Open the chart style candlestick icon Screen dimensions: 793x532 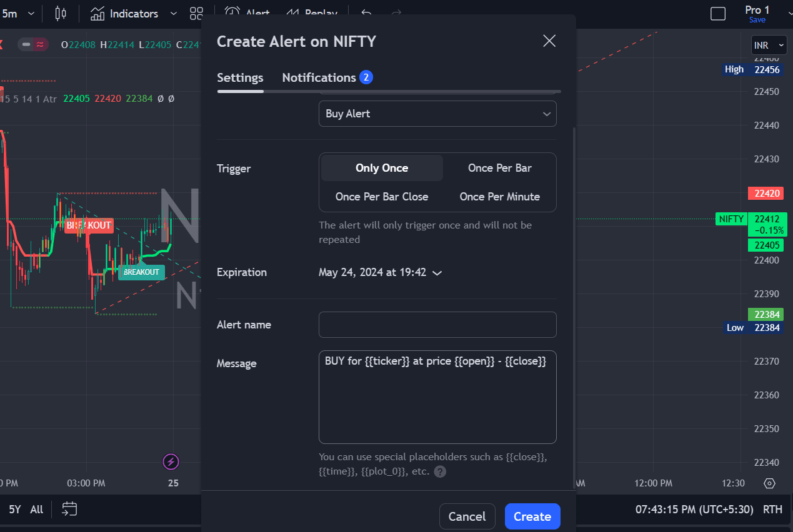pyautogui.click(x=61, y=13)
